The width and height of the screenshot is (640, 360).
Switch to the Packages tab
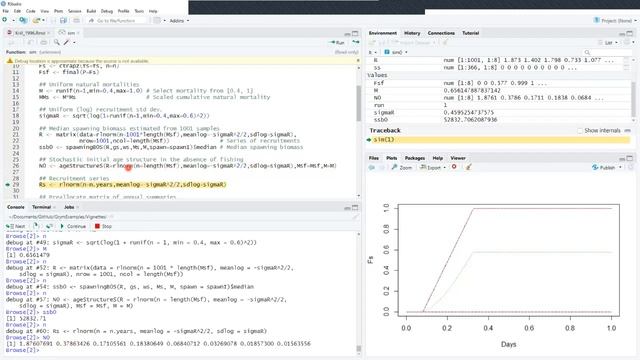(415, 158)
